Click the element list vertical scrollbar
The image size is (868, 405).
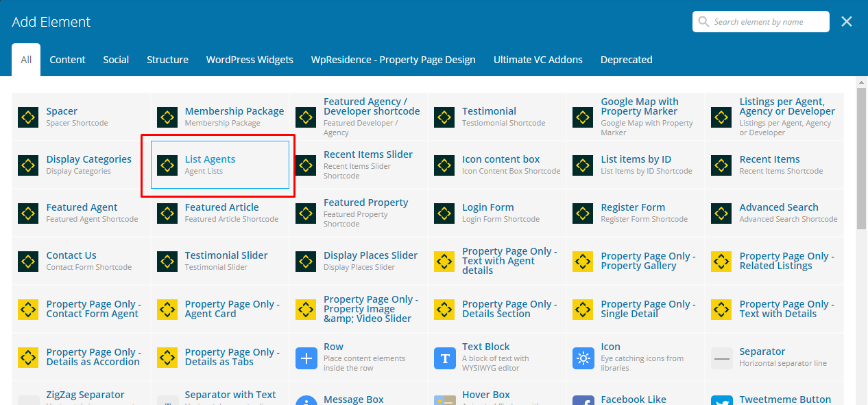point(862,158)
